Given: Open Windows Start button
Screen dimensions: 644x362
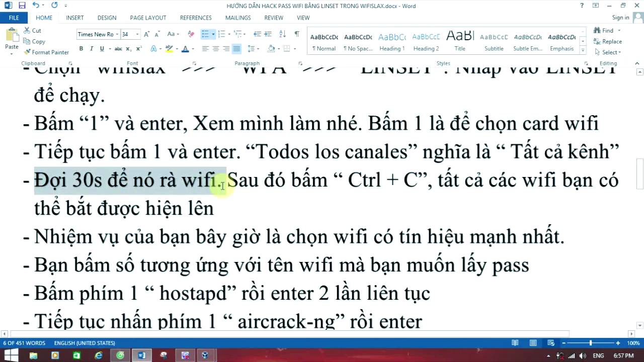Looking at the screenshot, I should 11,355.
